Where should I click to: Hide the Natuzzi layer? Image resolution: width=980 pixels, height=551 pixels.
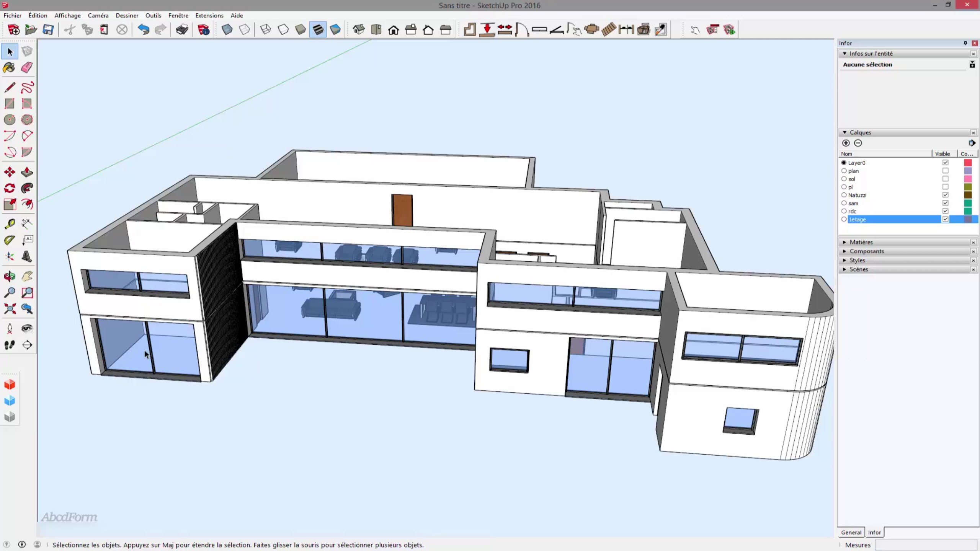[x=945, y=195]
